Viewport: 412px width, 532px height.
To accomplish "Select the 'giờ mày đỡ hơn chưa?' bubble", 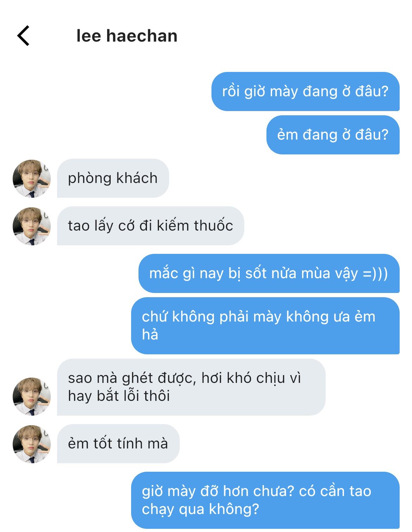I will (265, 500).
